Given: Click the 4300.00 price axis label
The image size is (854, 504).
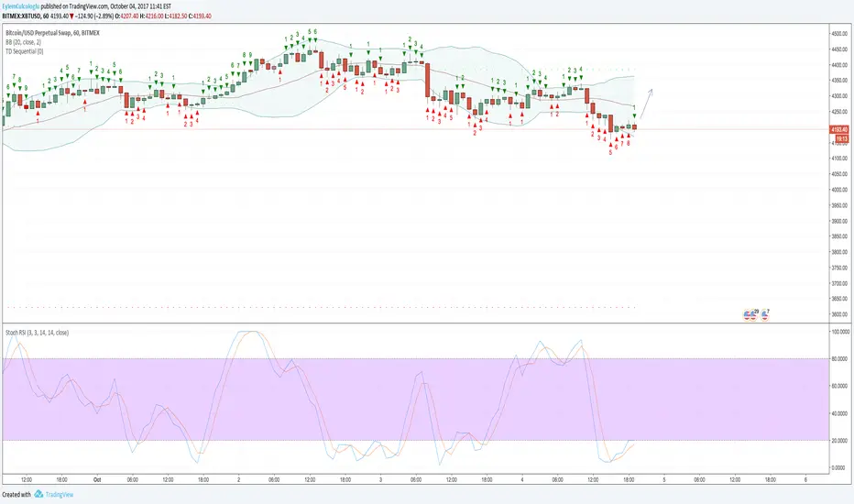Looking at the screenshot, I should pyautogui.click(x=839, y=96).
